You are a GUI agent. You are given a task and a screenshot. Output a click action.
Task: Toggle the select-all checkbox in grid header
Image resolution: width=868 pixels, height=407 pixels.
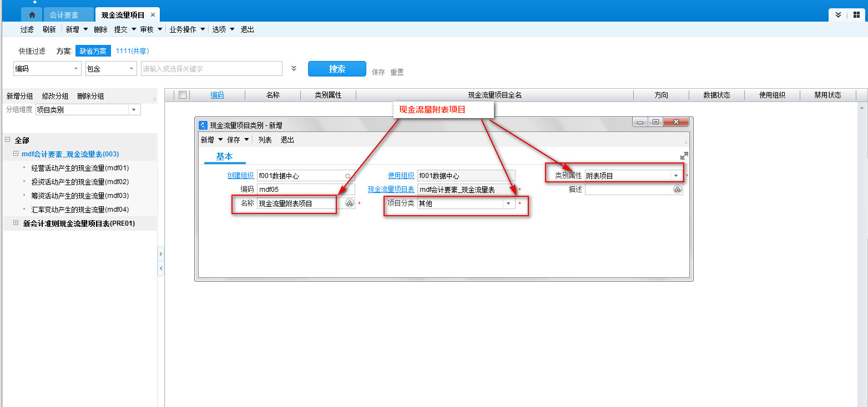[x=182, y=95]
